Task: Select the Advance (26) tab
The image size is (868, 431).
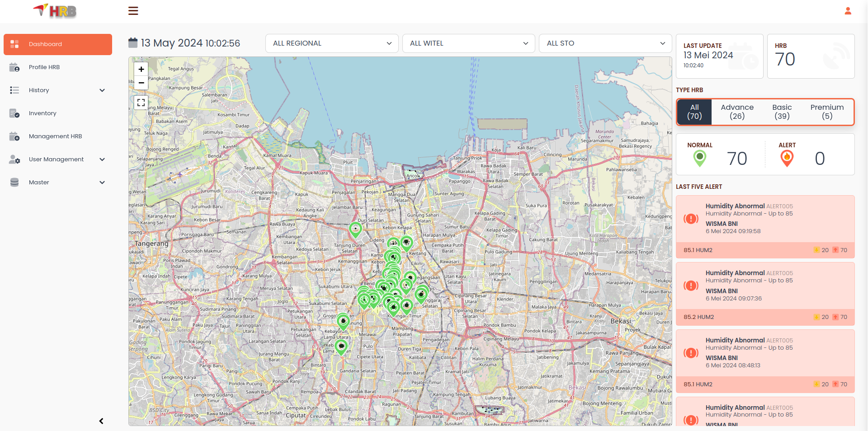Action: pyautogui.click(x=737, y=112)
